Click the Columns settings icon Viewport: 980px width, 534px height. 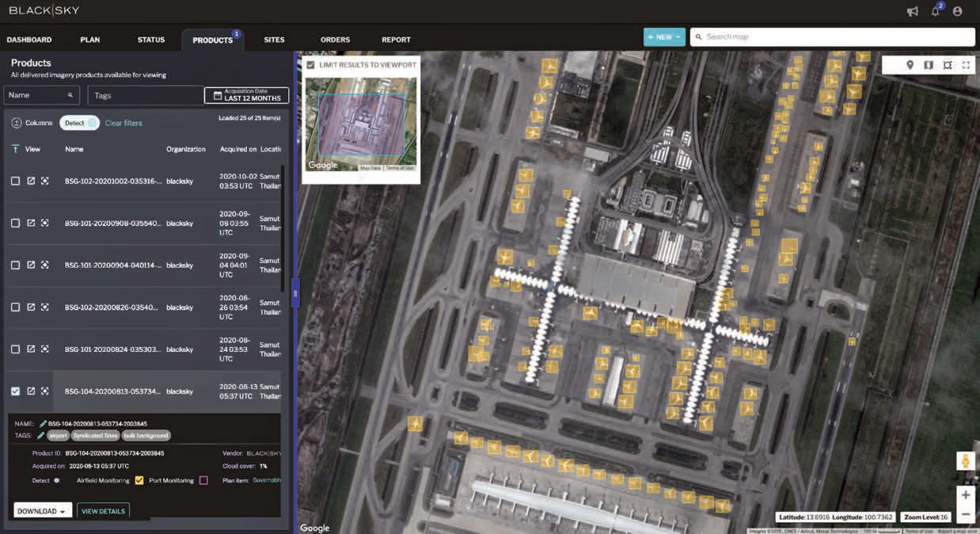17,123
